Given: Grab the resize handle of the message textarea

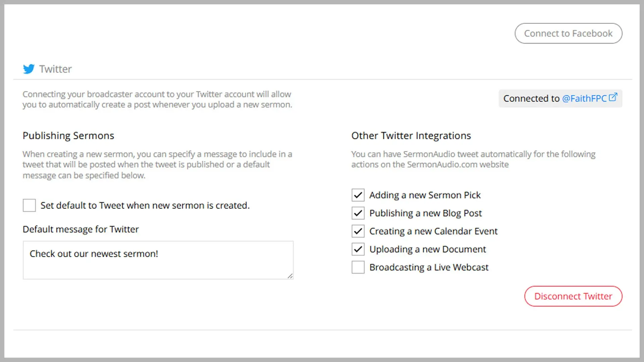Looking at the screenshot, I should pyautogui.click(x=290, y=276).
